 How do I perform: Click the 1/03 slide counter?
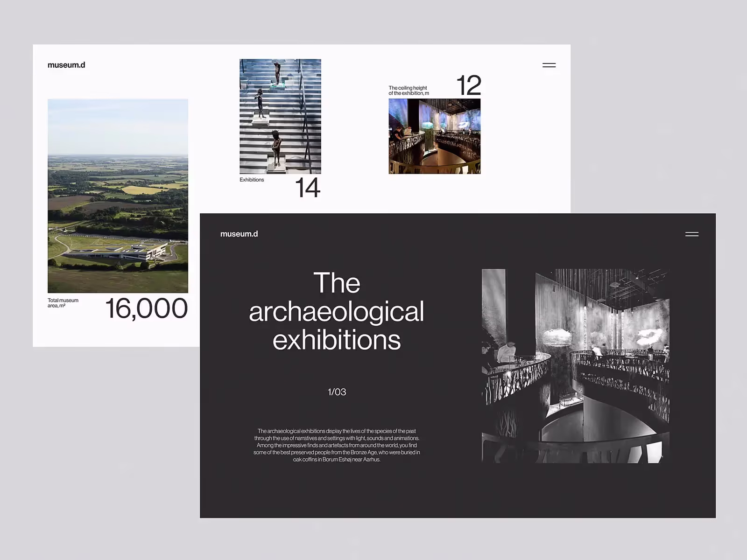[337, 392]
